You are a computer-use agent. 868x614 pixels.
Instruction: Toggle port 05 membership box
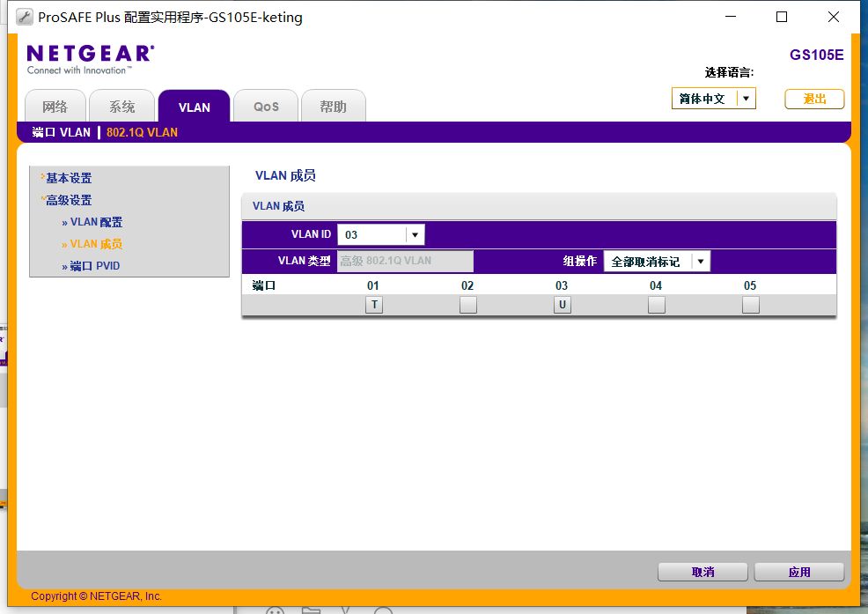(x=751, y=305)
